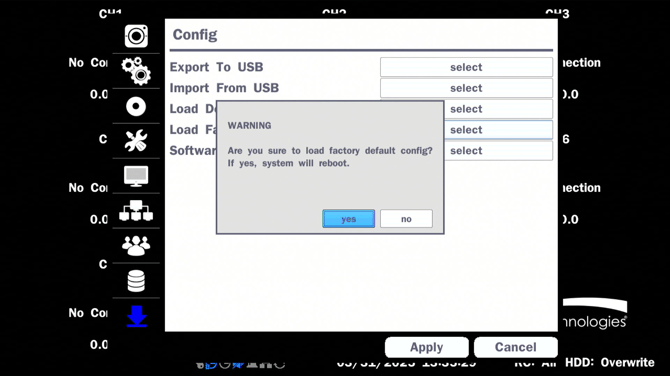Open the Network topology icon
Image resolution: width=670 pixels, height=376 pixels.
click(136, 211)
